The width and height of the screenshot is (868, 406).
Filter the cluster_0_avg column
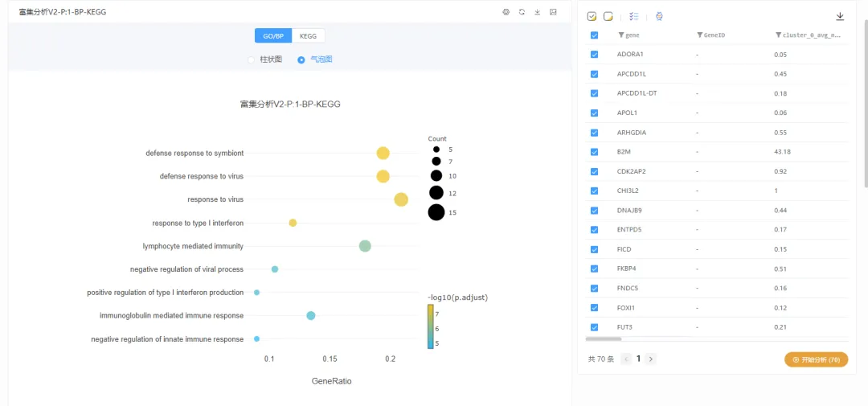(x=779, y=35)
